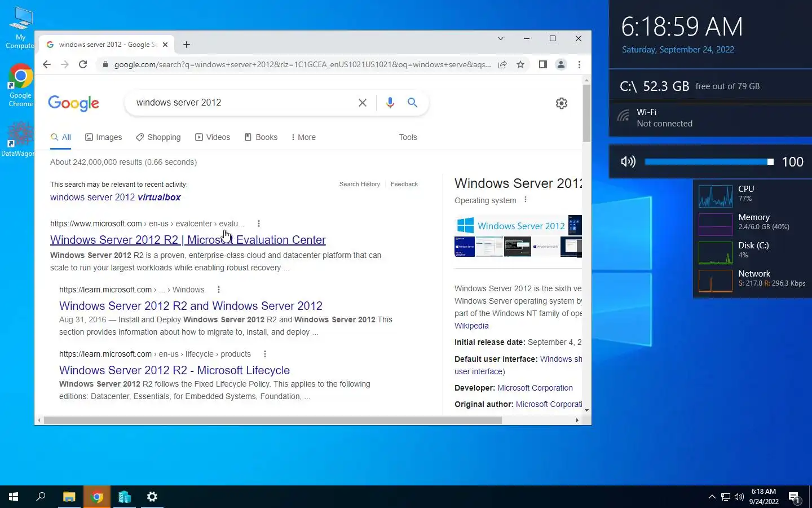Switch to Videos results tab

point(213,137)
